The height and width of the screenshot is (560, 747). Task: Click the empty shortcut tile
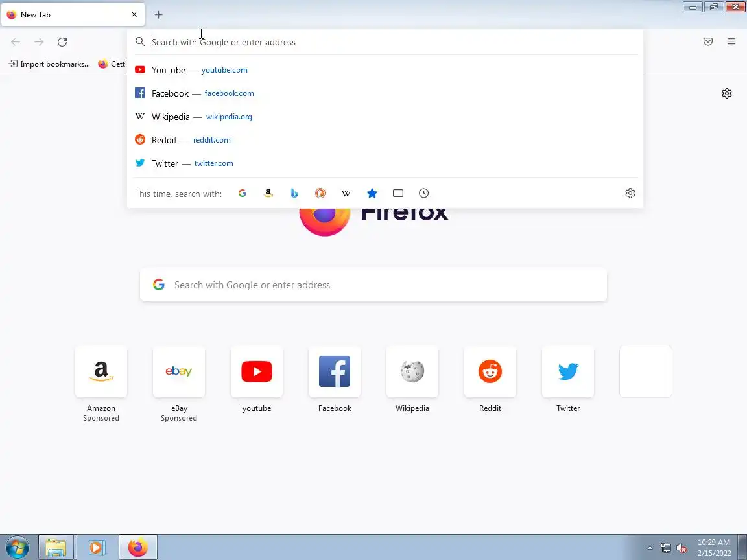(646, 371)
